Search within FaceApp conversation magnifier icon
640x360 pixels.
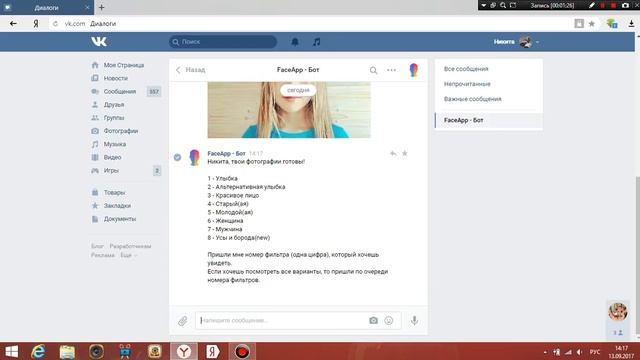click(373, 70)
